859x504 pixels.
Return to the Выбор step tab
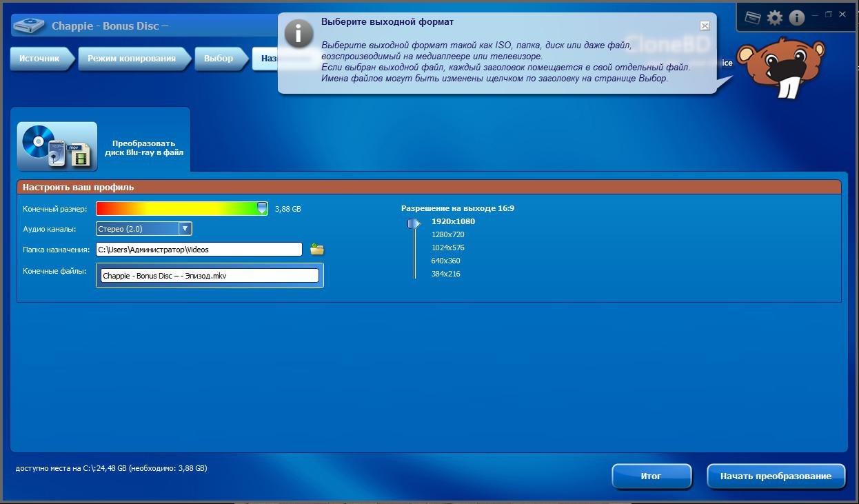pos(218,59)
